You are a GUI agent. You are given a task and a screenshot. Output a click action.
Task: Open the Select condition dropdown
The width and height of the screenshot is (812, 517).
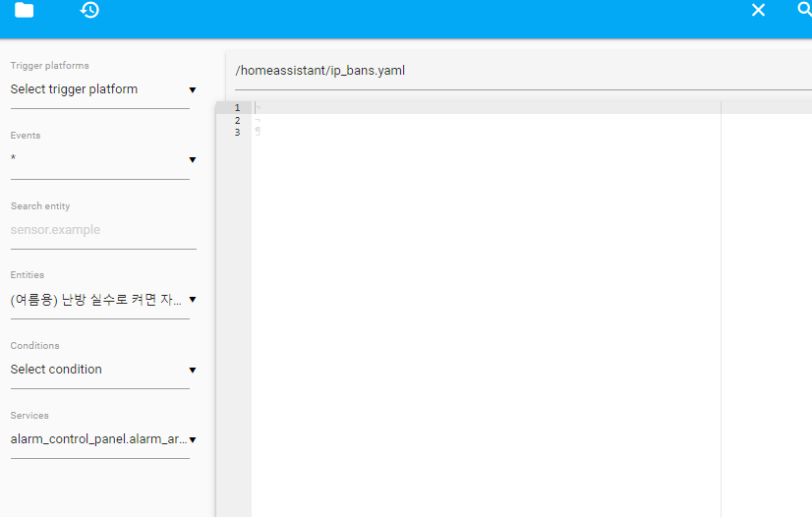click(103, 370)
